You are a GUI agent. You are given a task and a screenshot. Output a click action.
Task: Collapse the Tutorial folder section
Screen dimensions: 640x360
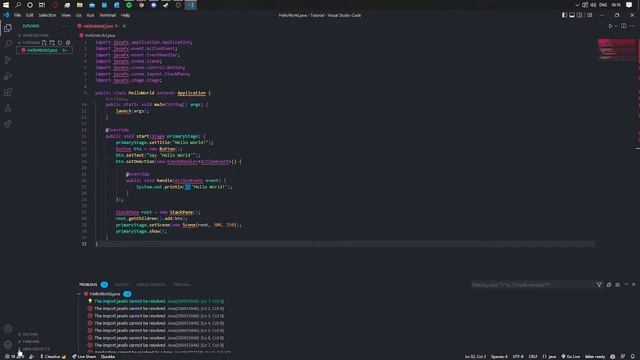coord(29,42)
